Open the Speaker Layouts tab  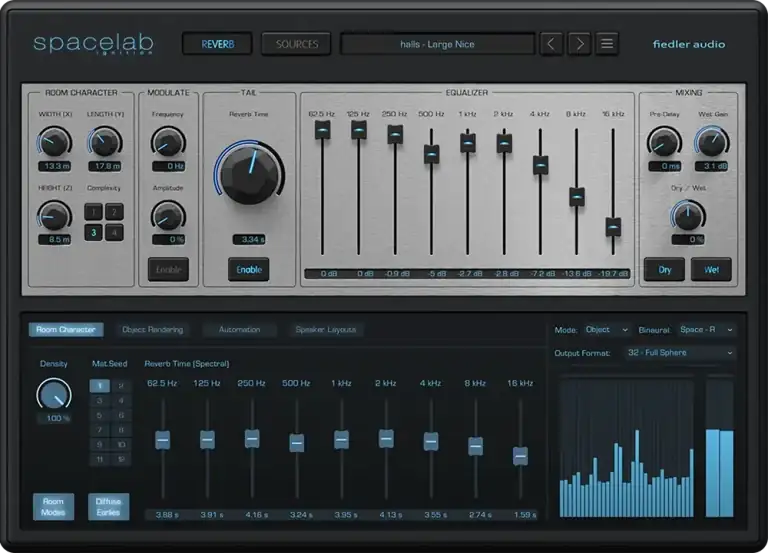pos(326,330)
